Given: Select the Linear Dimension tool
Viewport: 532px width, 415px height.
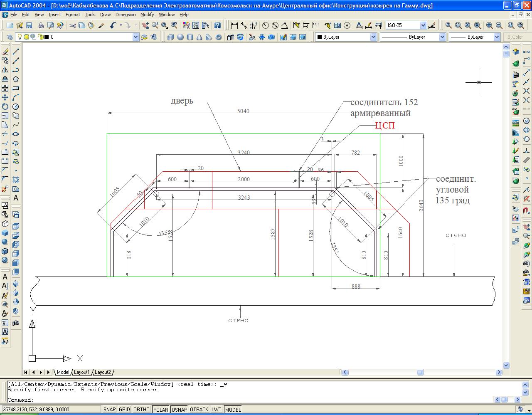Looking at the screenshot, I should tap(234, 25).
